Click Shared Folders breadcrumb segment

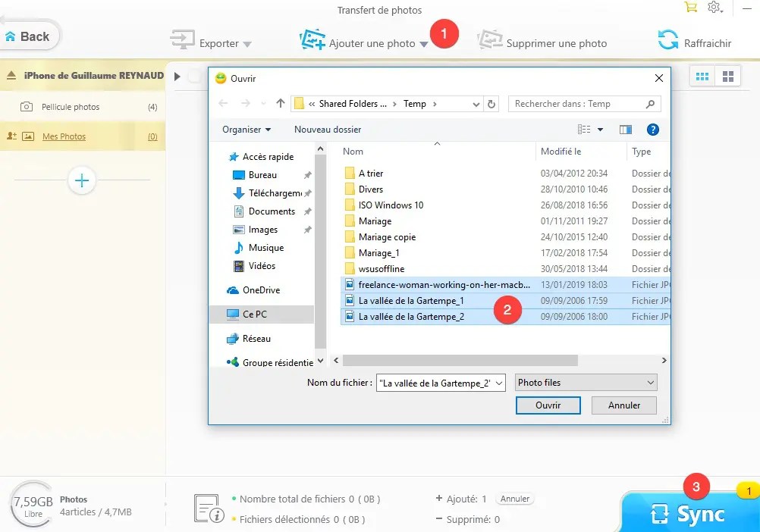point(353,104)
